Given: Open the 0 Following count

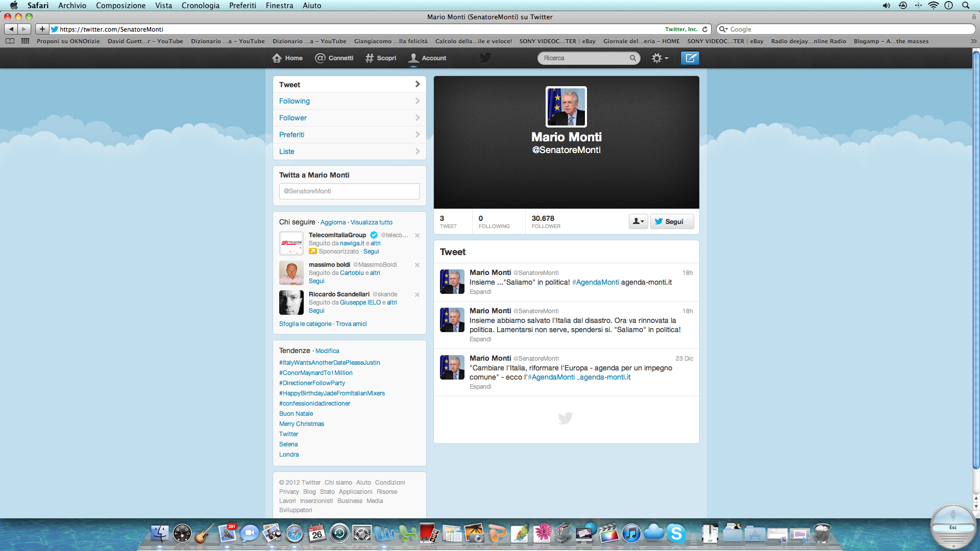Looking at the screenshot, I should (x=494, y=221).
